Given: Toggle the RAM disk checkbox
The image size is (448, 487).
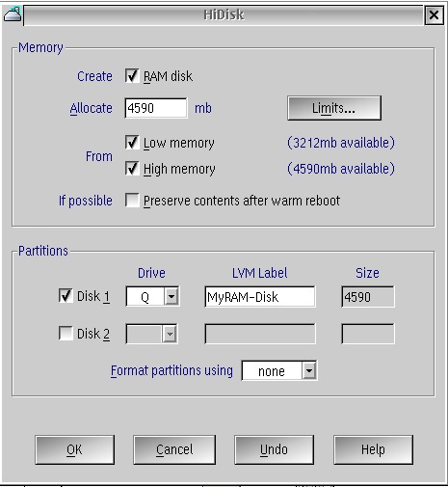Looking at the screenshot, I should [x=132, y=76].
